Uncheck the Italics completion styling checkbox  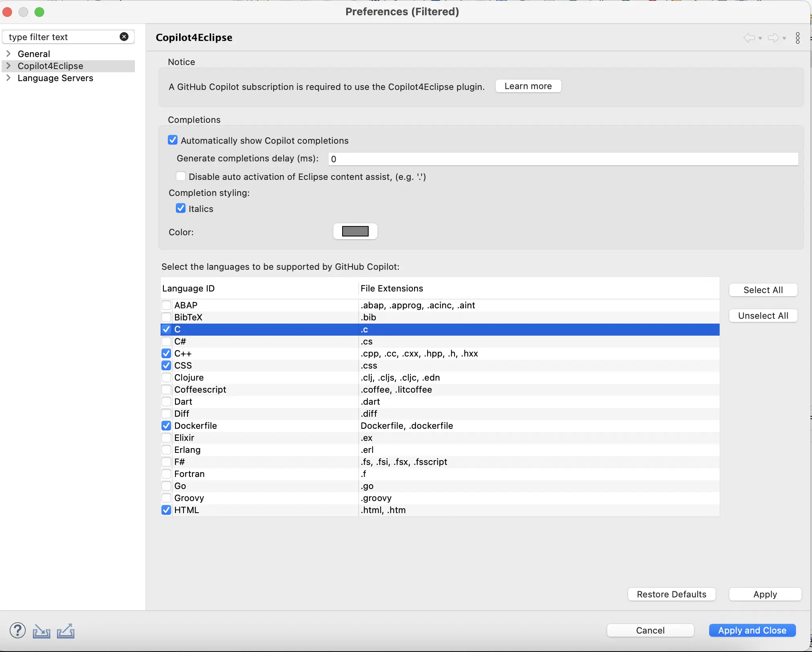[181, 208]
